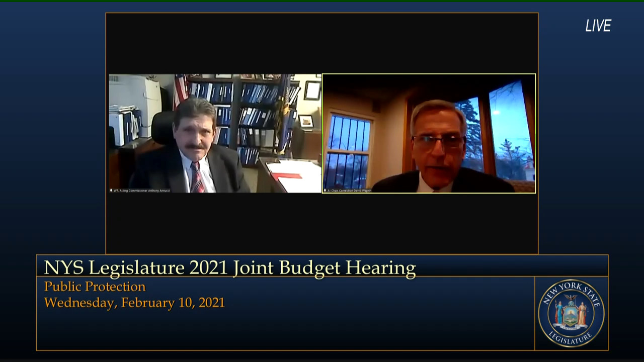Click the 'NYS Legislature 2021 Joint Budget Hearing' title
The image size is (644, 362).
point(230,267)
